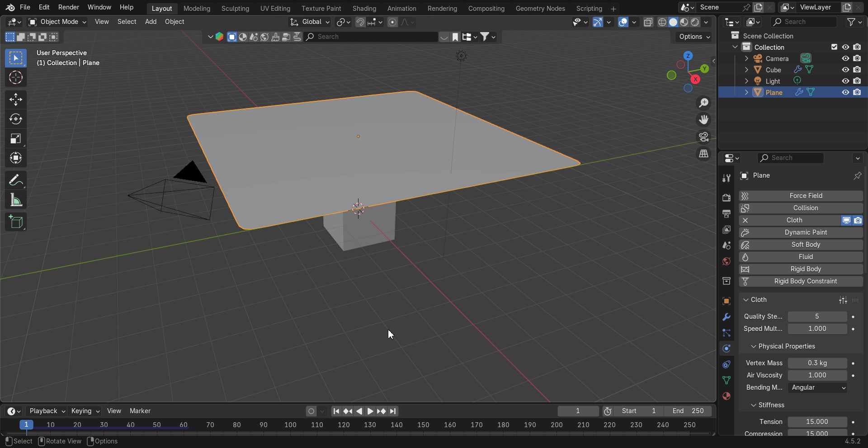868x448 pixels.
Task: Expand the Light tree item
Action: click(746, 81)
